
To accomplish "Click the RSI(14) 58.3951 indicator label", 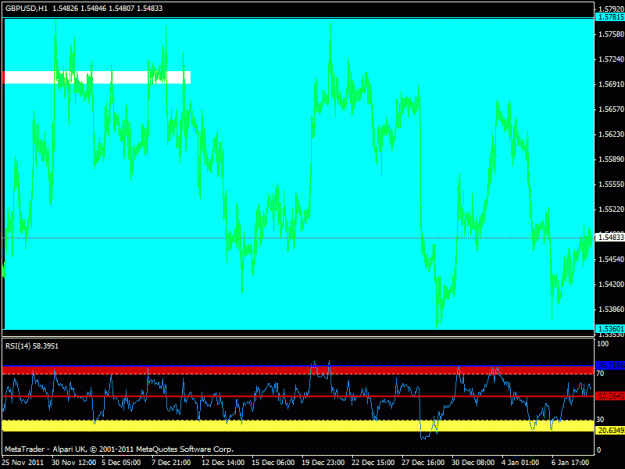I will coord(32,346).
